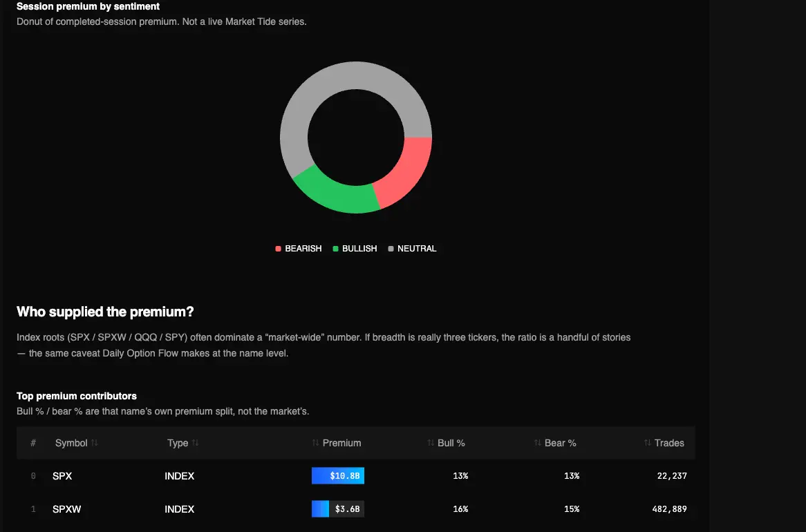Select the SPXW symbol cell
This screenshot has height=532, width=806.
tap(67, 509)
